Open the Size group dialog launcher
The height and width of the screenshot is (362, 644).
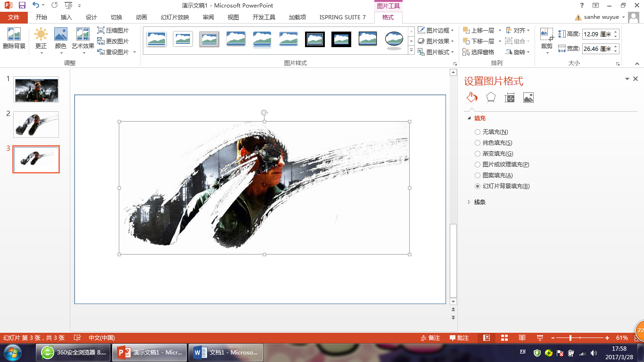(617, 63)
